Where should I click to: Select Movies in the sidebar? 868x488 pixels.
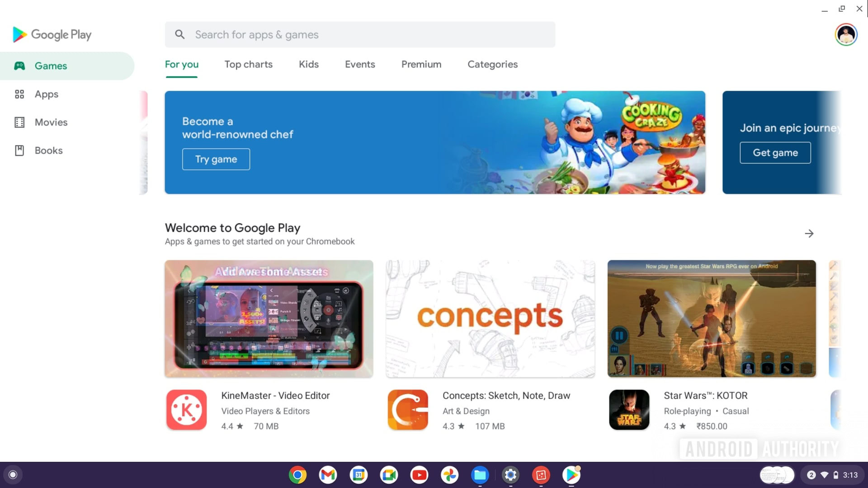tap(51, 122)
